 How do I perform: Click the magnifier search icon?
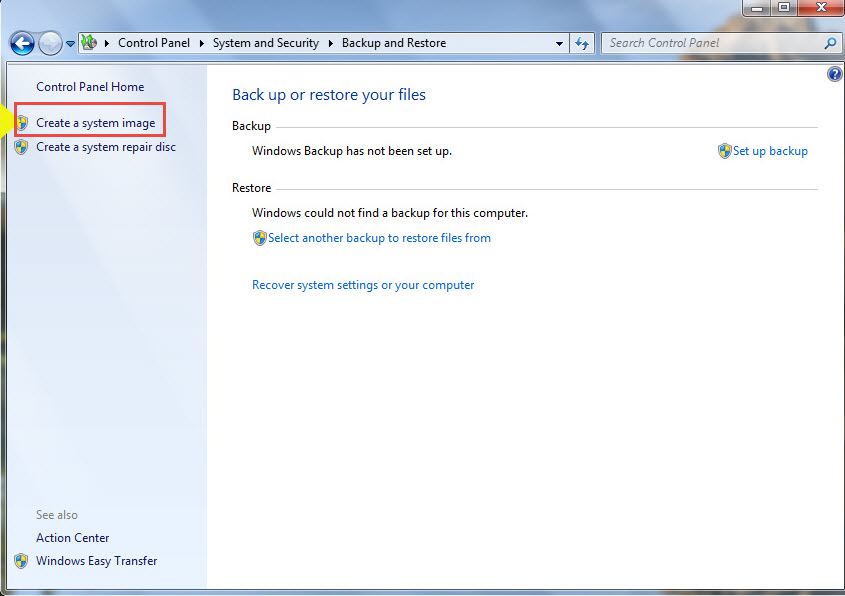[829, 44]
